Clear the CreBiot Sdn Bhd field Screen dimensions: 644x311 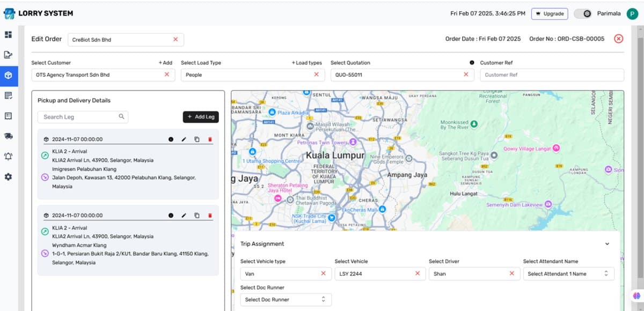coord(175,40)
